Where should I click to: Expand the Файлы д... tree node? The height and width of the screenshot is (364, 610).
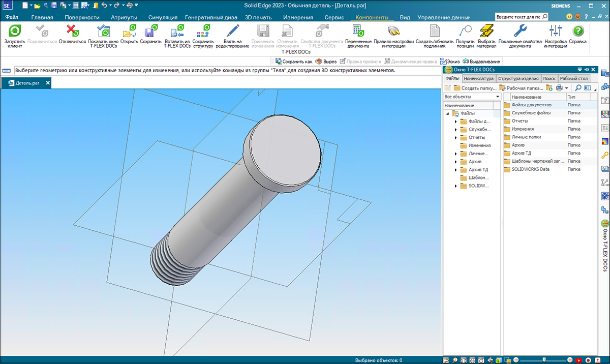click(x=456, y=122)
